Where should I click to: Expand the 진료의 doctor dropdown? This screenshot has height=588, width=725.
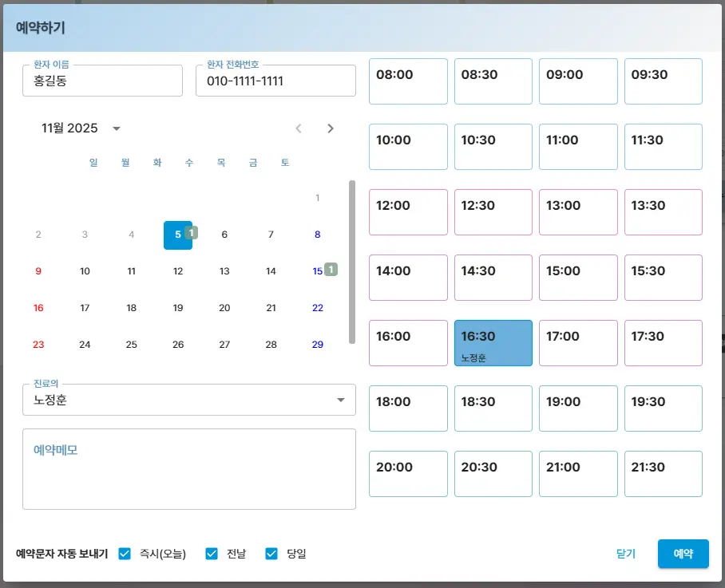point(341,400)
